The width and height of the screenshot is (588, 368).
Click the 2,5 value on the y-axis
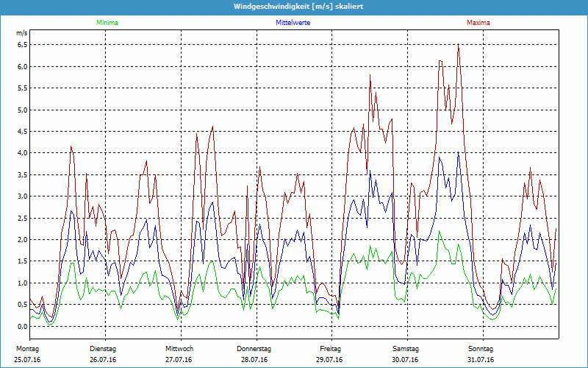23,218
